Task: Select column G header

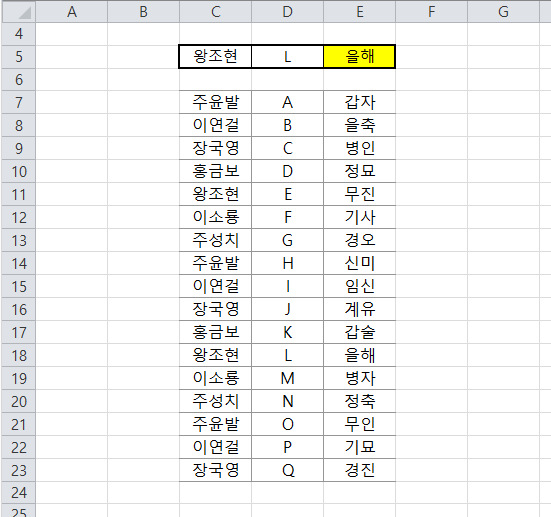Action: [503, 12]
